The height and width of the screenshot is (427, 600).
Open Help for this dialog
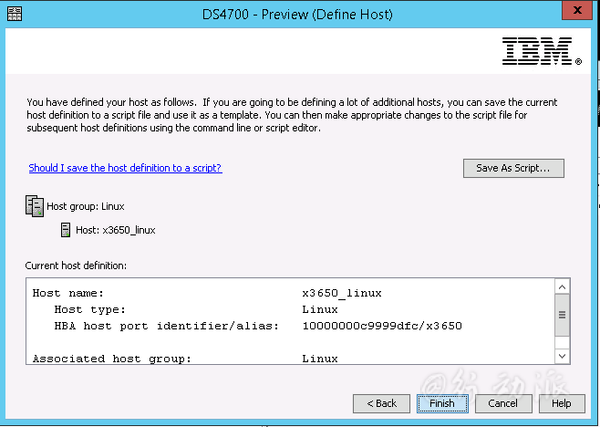point(562,403)
